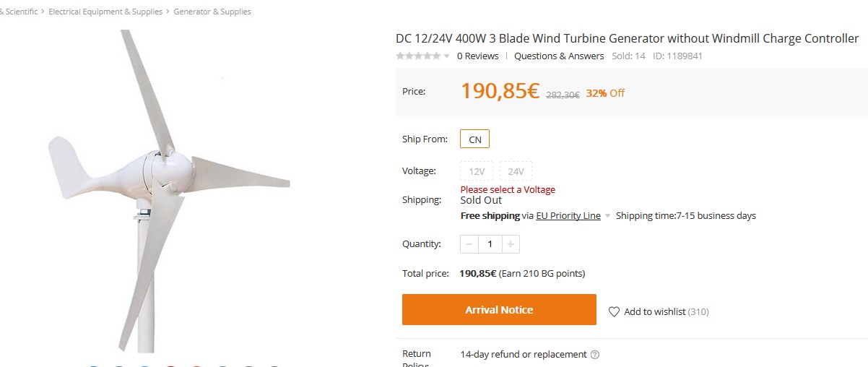Select the 24V voltage option
Viewport: 868px width, 367px height.
(x=516, y=171)
